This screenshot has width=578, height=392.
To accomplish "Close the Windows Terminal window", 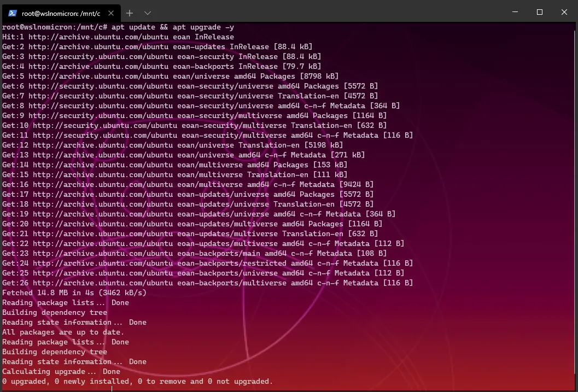I will point(564,12).
